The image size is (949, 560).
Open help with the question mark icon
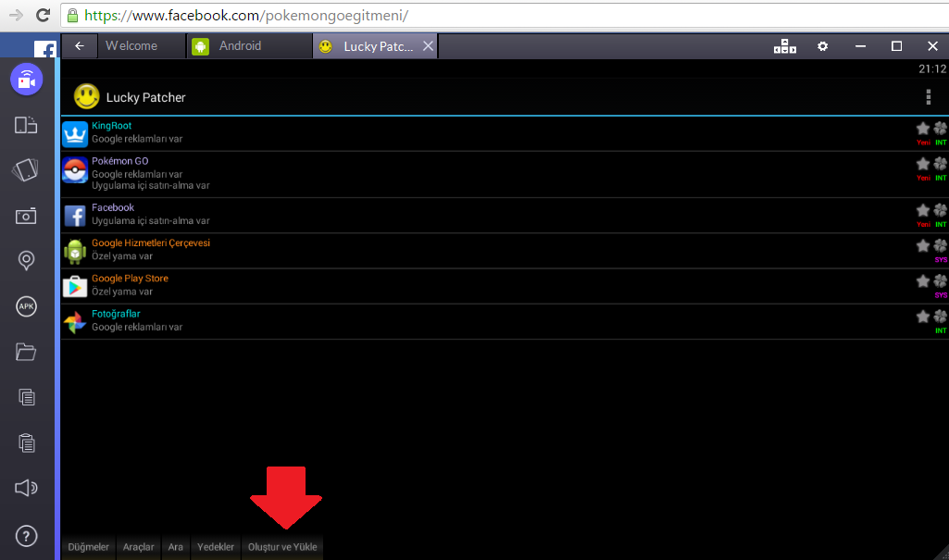pos(26,536)
